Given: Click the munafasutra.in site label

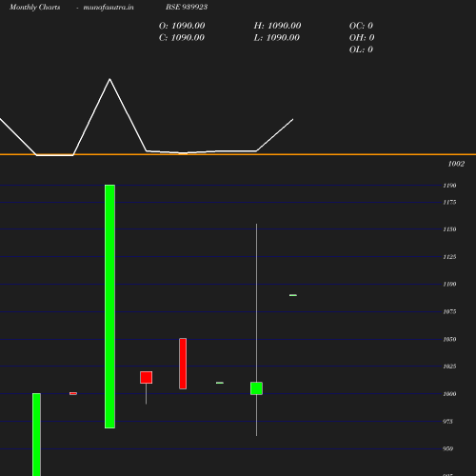Looking at the screenshot, I should pyautogui.click(x=109, y=7).
